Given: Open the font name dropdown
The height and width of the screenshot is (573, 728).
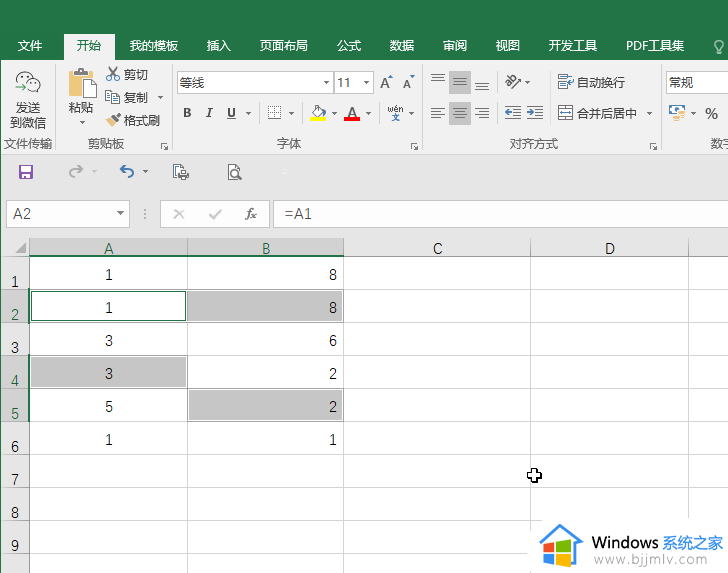Looking at the screenshot, I should click(326, 83).
